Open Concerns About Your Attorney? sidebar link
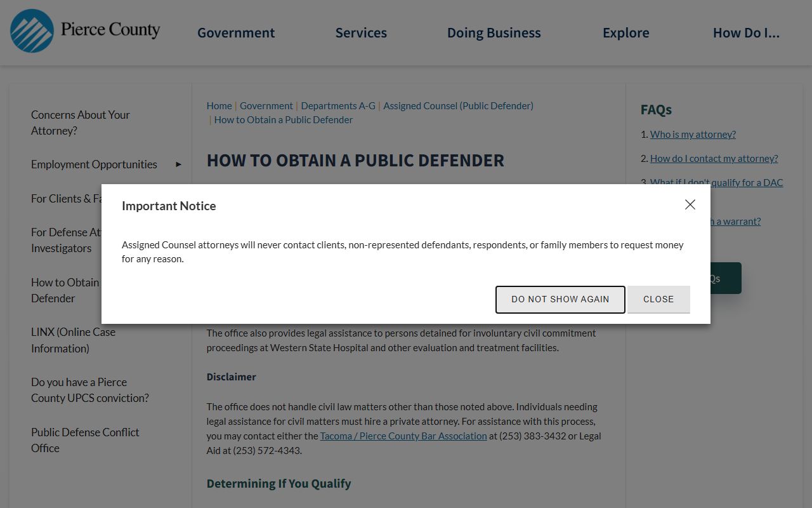Screen dimensions: 812x508 (81, 123)
